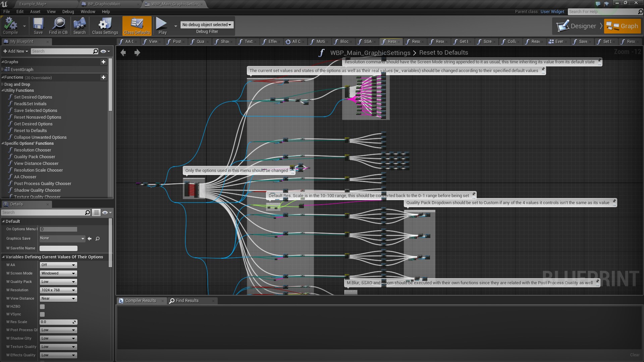The image size is (644, 362).
Task: Enable the W VSync checkbox
Action: coord(42,314)
